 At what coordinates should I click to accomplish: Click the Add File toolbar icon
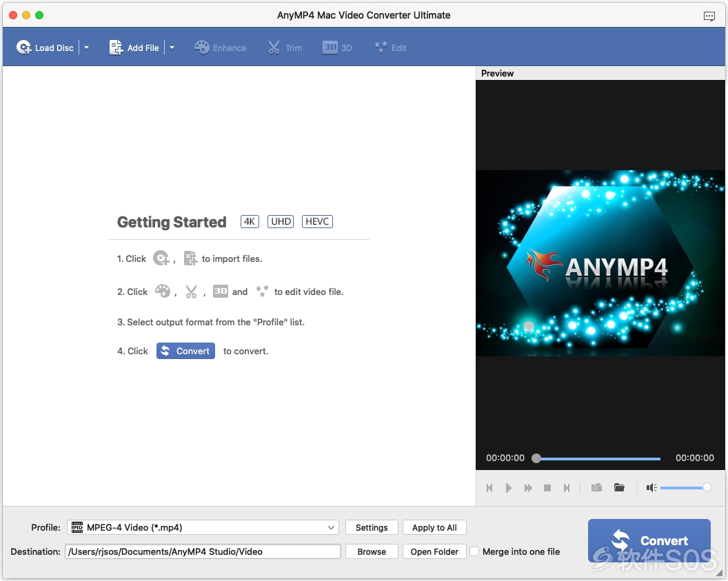tap(116, 48)
